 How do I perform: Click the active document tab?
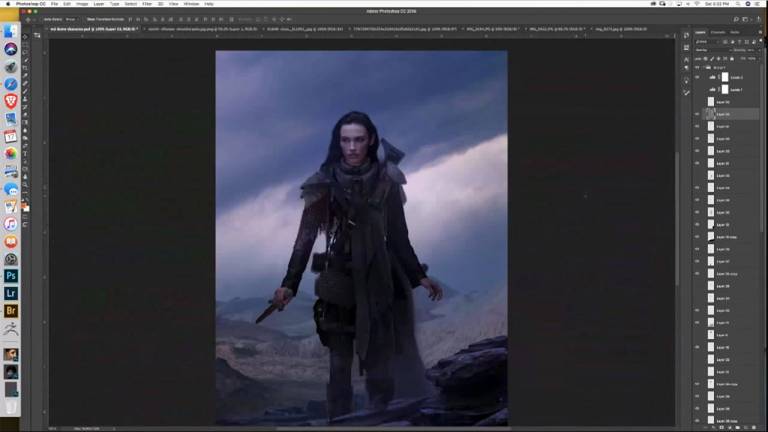click(x=94, y=29)
